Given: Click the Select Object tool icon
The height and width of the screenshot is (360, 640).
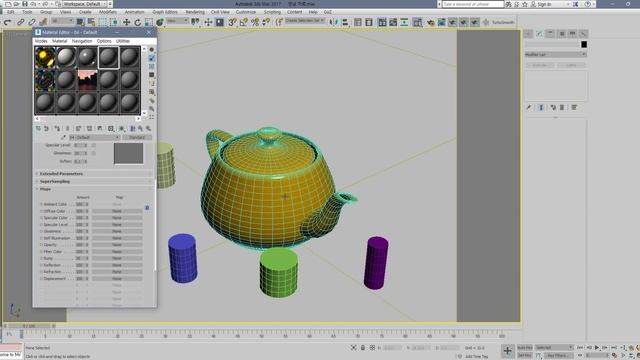Looking at the screenshot, I should (80, 22).
